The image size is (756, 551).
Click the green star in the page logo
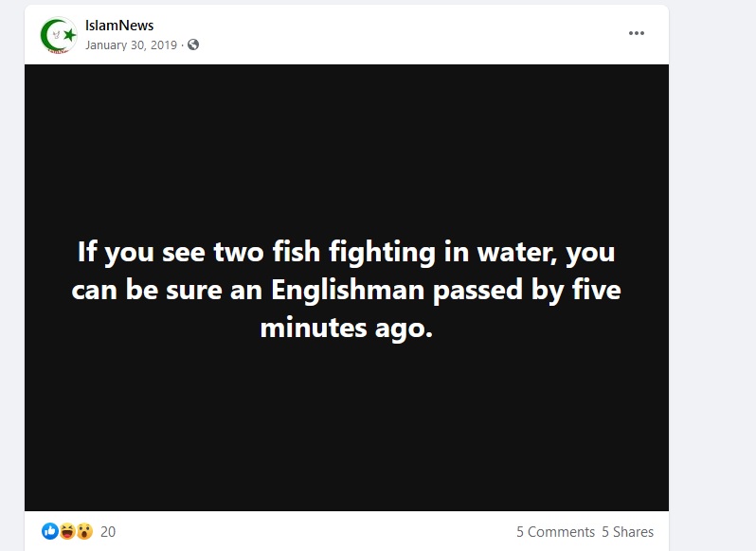(x=68, y=35)
